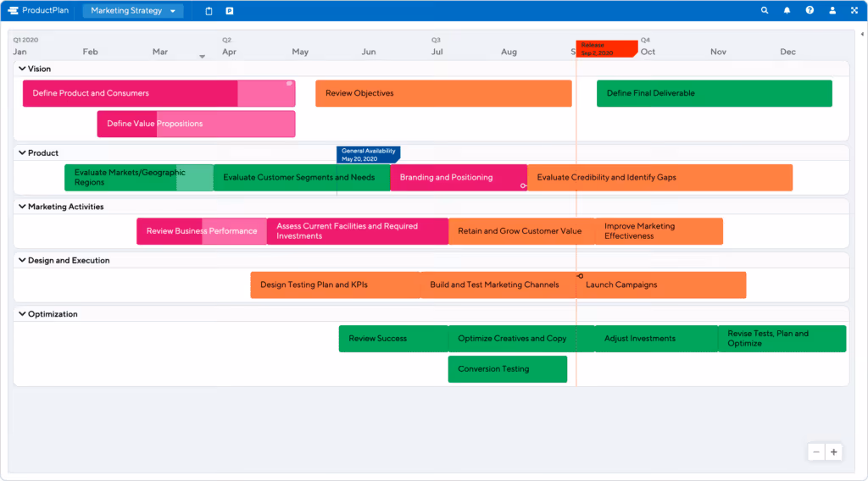The width and height of the screenshot is (868, 481).
Task: Open notifications bell icon
Action: (x=787, y=10)
